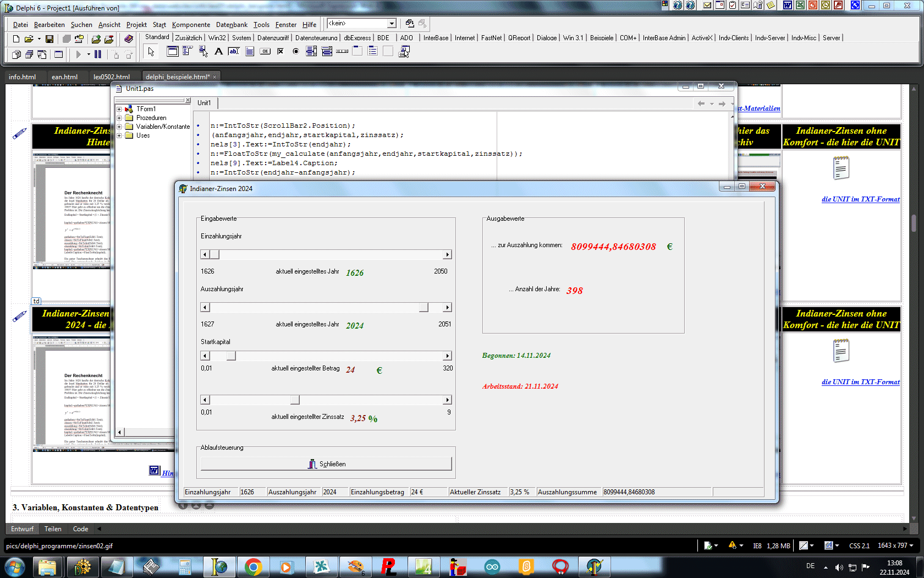Click the Save current desktop icon

pos(410,23)
